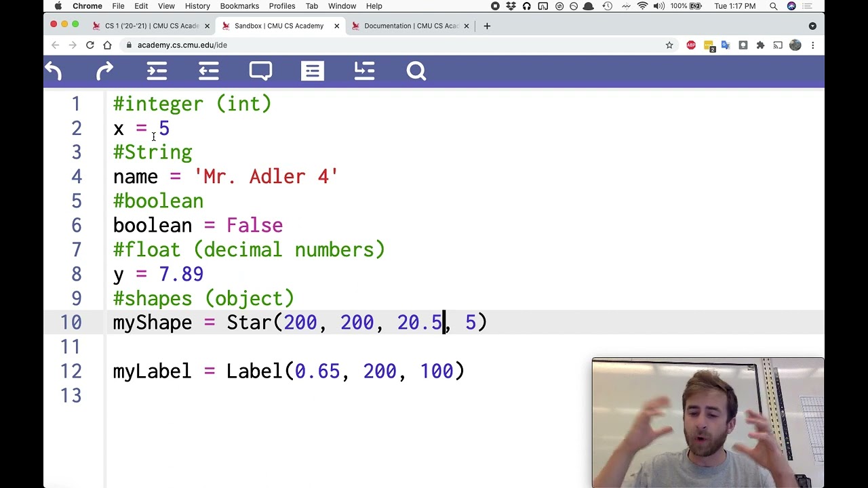
Task: Switch to the CS 1 ('20-'21) tab
Action: [x=152, y=26]
